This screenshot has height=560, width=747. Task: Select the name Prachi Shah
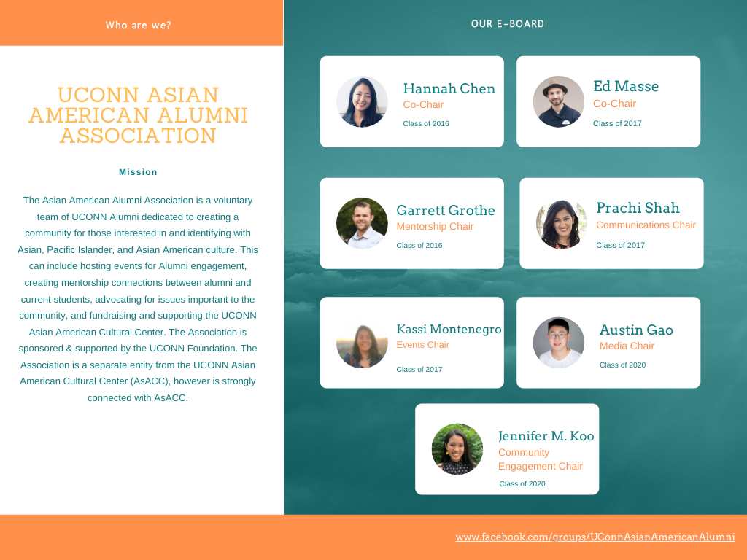638,208
